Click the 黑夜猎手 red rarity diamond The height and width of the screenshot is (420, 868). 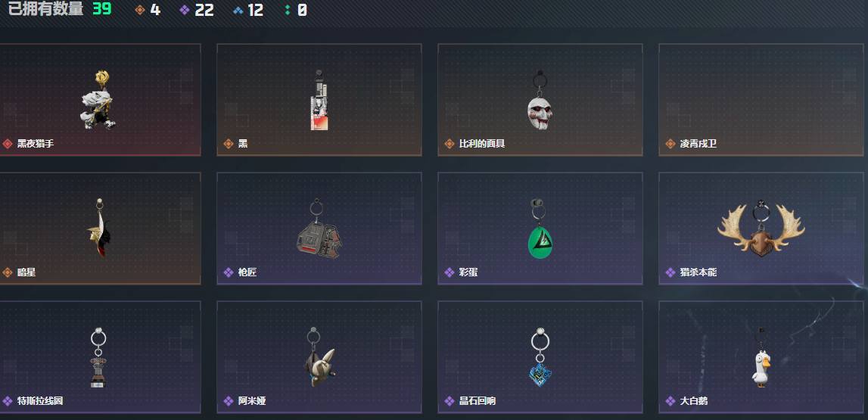click(x=8, y=144)
